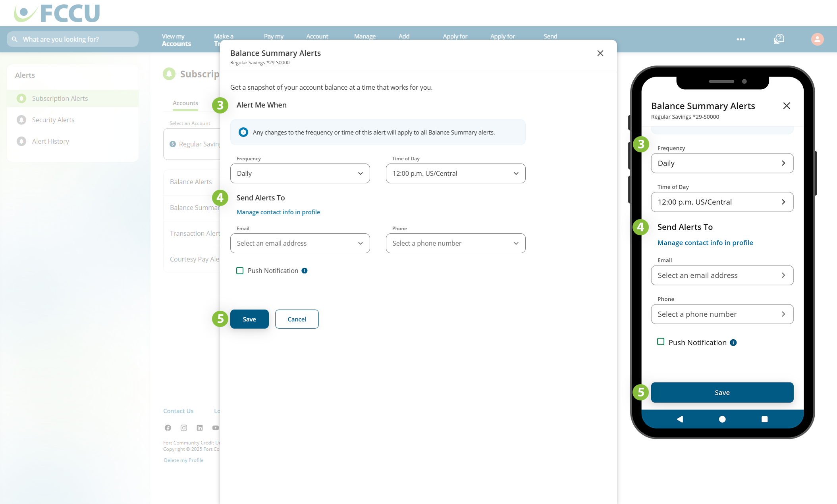Click the three-dot more options icon
Viewport: 837px width, 504px height.
point(741,39)
